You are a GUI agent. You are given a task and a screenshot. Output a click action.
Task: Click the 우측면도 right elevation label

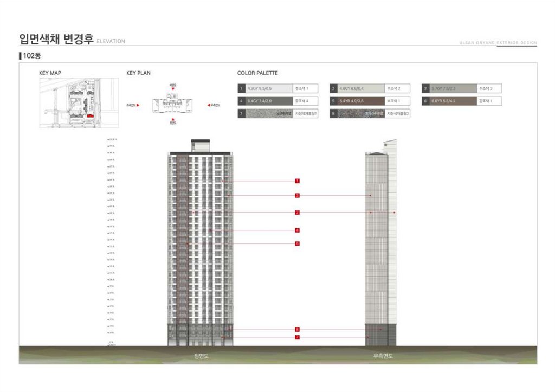[x=383, y=356]
